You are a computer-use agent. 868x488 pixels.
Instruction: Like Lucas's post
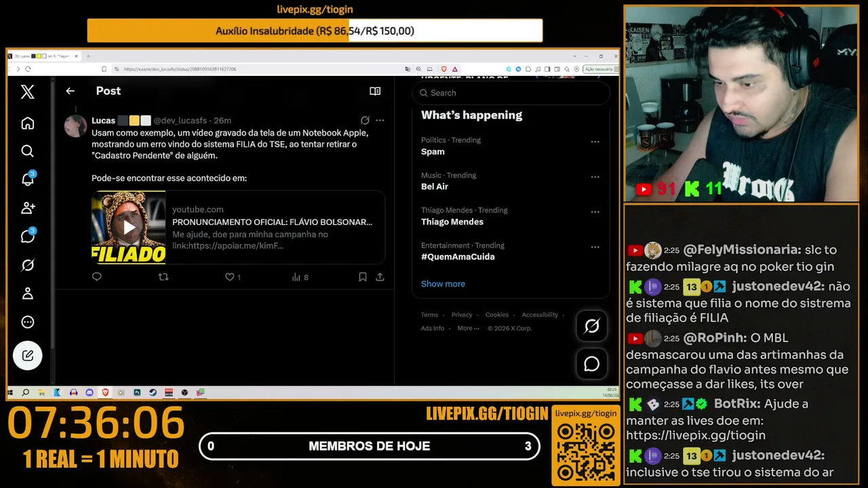click(x=233, y=277)
